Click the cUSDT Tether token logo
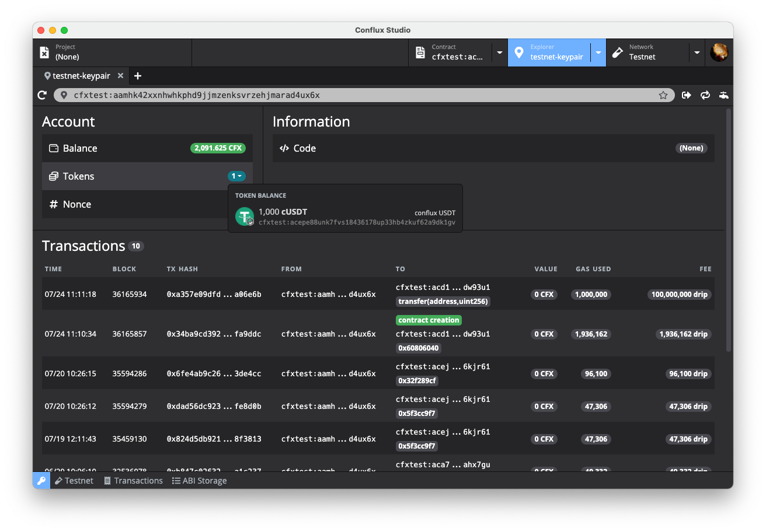 (x=245, y=216)
